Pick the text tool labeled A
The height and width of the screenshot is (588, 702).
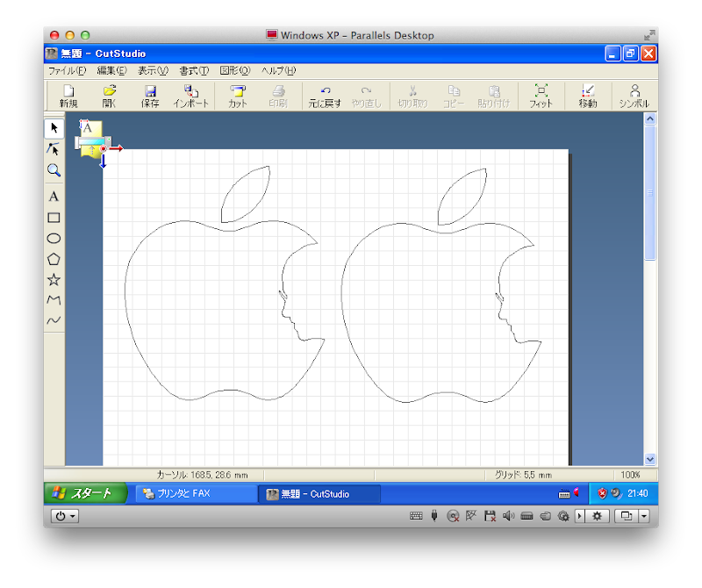(54, 197)
